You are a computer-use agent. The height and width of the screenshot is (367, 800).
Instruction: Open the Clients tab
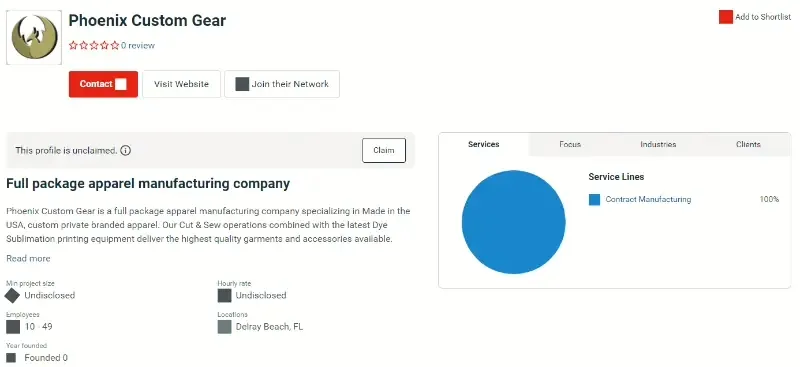pyautogui.click(x=748, y=144)
